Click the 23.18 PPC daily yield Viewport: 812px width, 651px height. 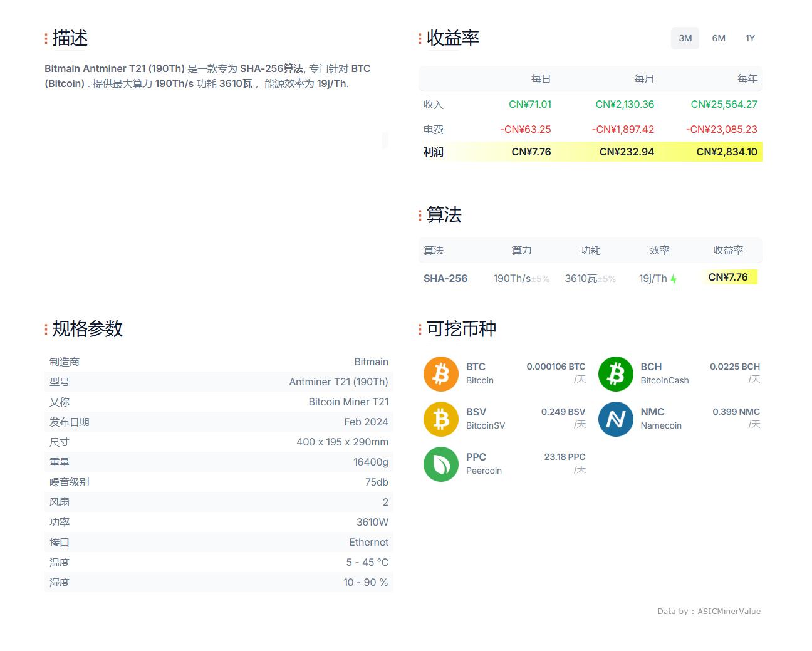565,457
